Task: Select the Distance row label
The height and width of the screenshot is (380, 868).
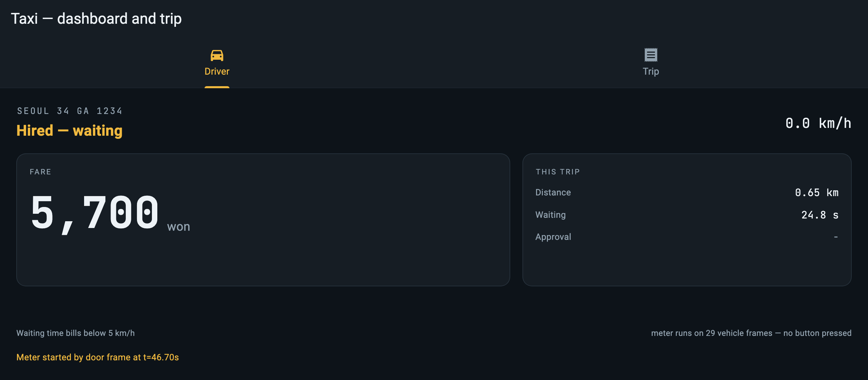Action: tap(553, 192)
